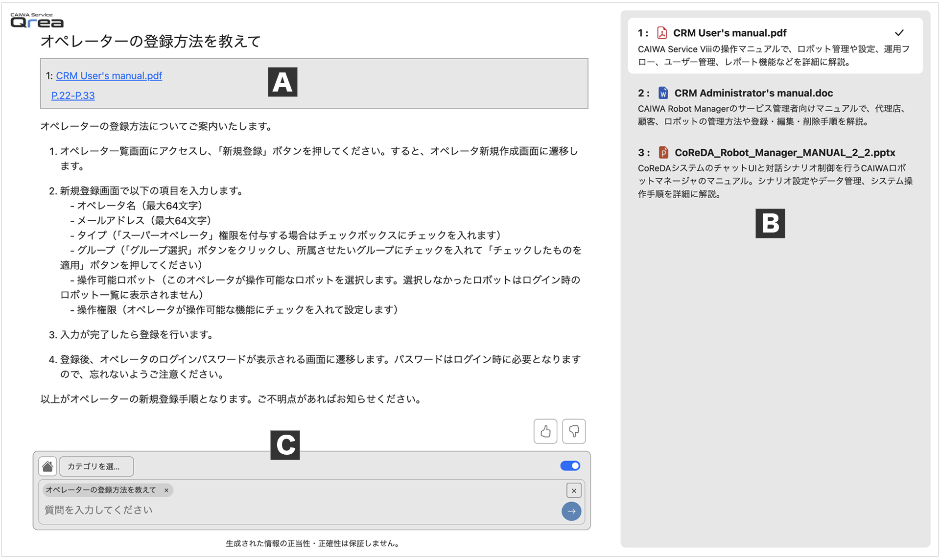Open the CRM User's manual.pdf link
Image resolution: width=940 pixels, height=560 pixels.
click(x=109, y=76)
